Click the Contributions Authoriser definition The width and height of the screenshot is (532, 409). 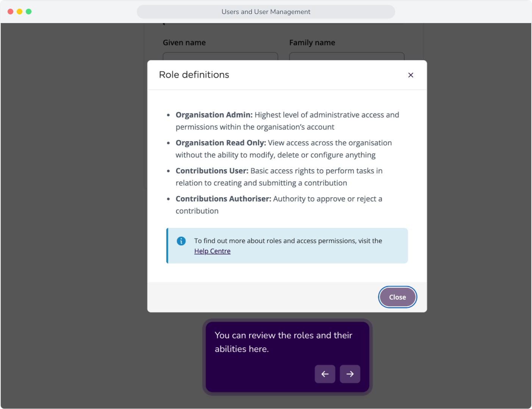[x=279, y=205]
